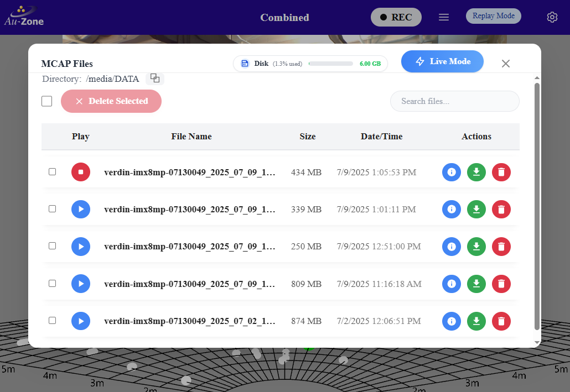570x392 pixels.
Task: Open the settings gear icon
Action: pyautogui.click(x=552, y=17)
